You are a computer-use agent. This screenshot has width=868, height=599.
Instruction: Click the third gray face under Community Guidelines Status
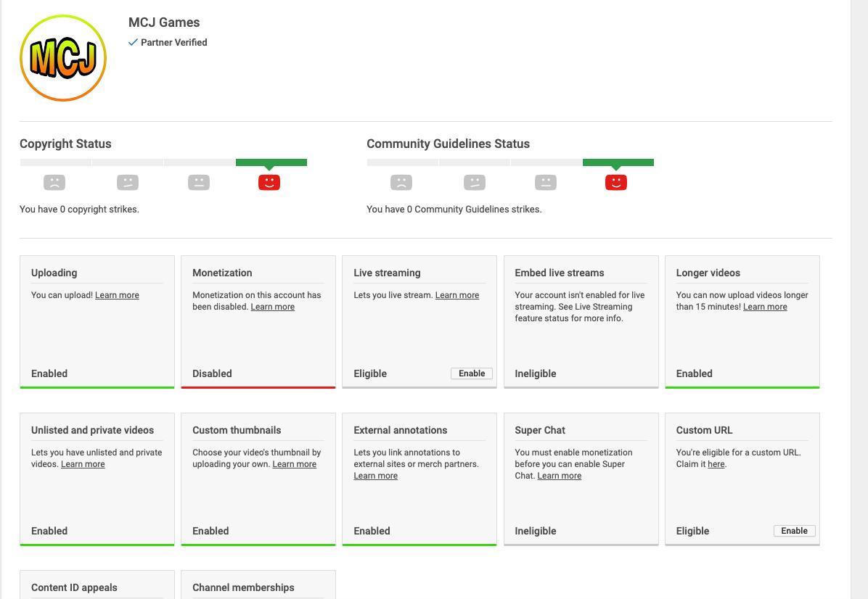546,182
